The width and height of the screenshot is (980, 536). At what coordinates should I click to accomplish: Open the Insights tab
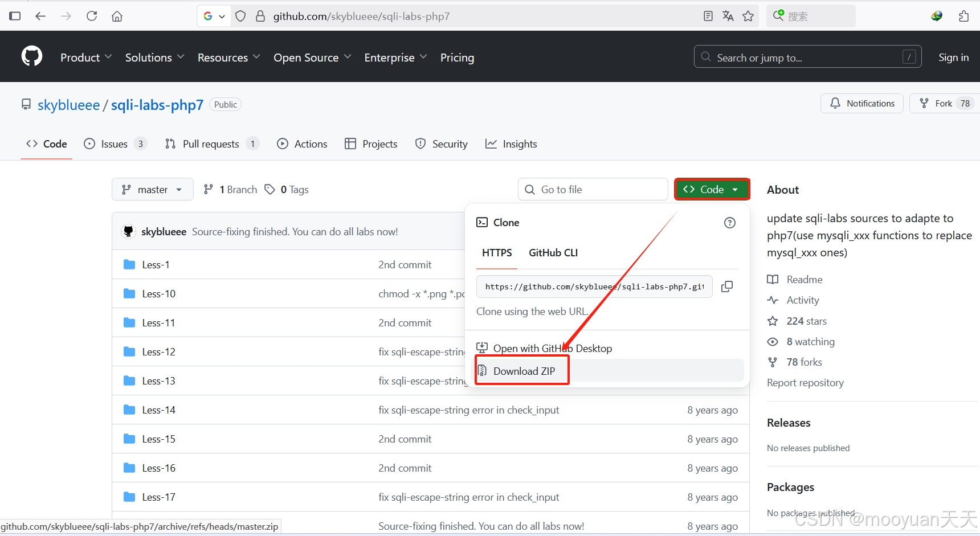[511, 144]
